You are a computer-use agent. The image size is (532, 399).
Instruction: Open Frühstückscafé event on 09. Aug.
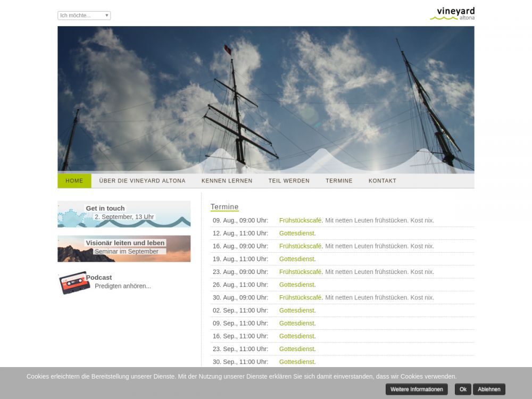coord(300,220)
